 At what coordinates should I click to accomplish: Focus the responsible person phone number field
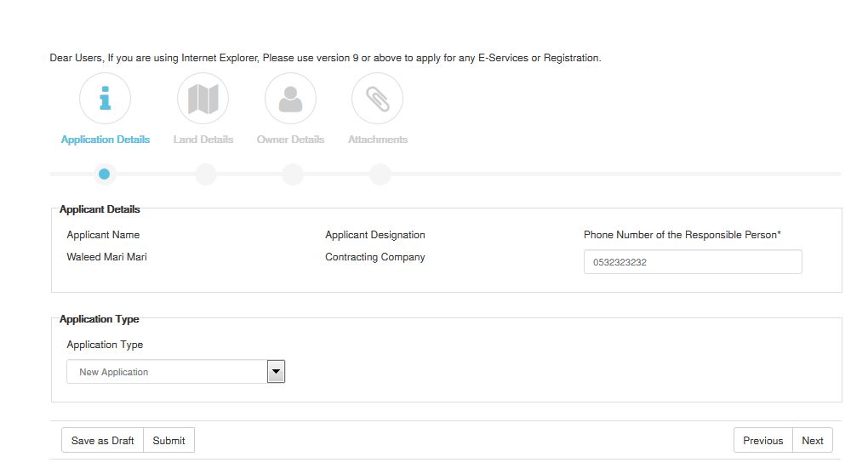point(693,262)
